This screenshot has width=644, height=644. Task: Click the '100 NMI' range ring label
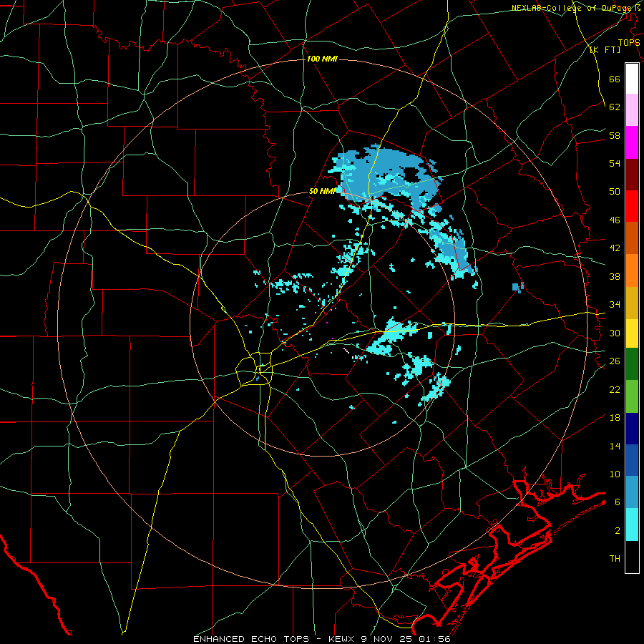click(x=322, y=59)
